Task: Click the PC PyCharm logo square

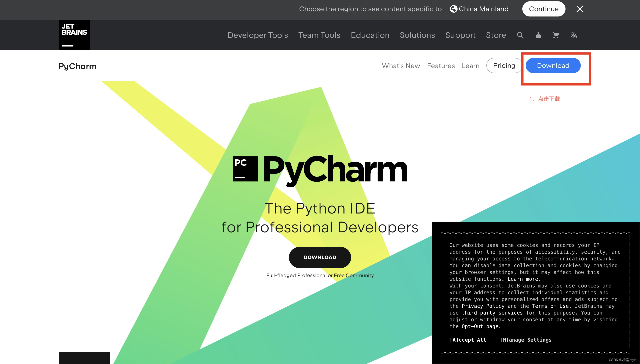Action: 245,169
